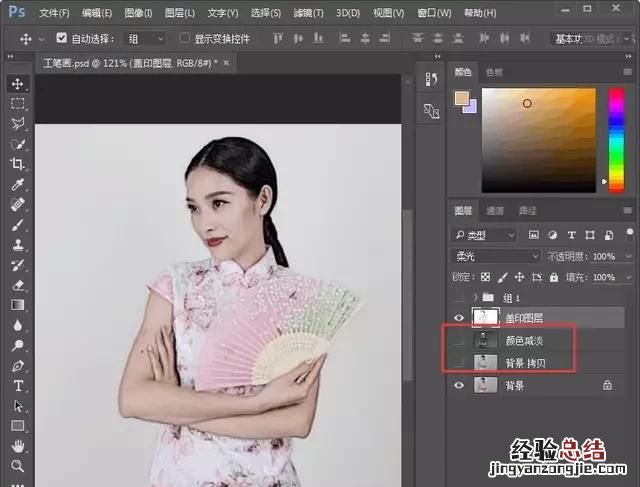Close the 工笔画.psd document tab
Screen dimensions: 640x487
(226, 62)
